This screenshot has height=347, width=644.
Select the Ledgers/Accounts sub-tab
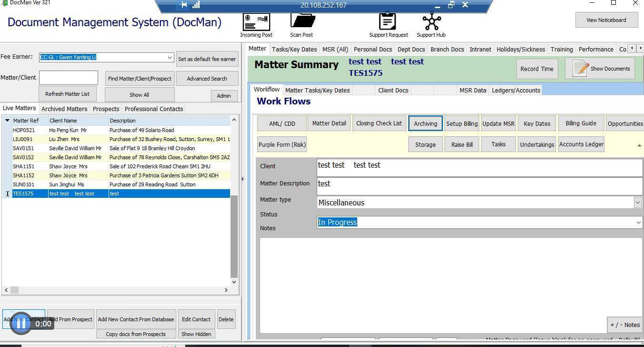516,90
